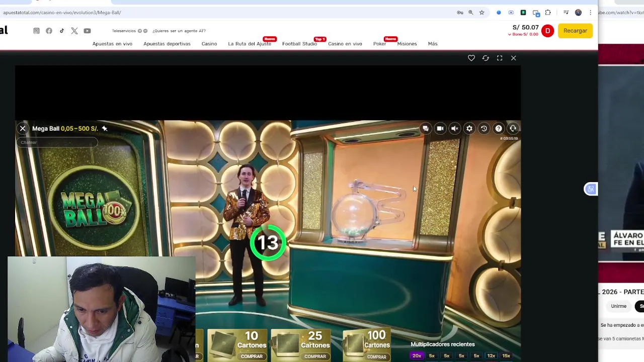
Task: Toggle the video camera icon in game
Action: coord(440,128)
